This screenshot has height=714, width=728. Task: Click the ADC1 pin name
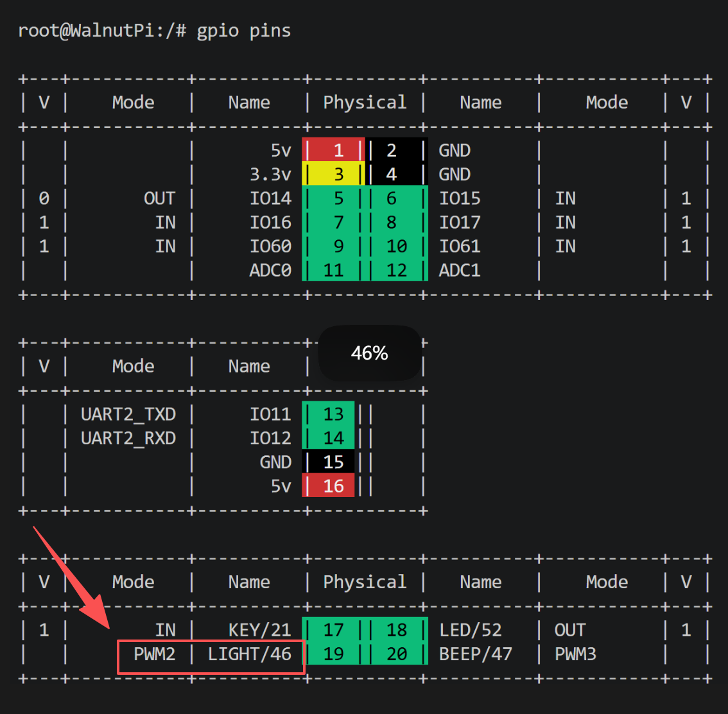click(460, 270)
